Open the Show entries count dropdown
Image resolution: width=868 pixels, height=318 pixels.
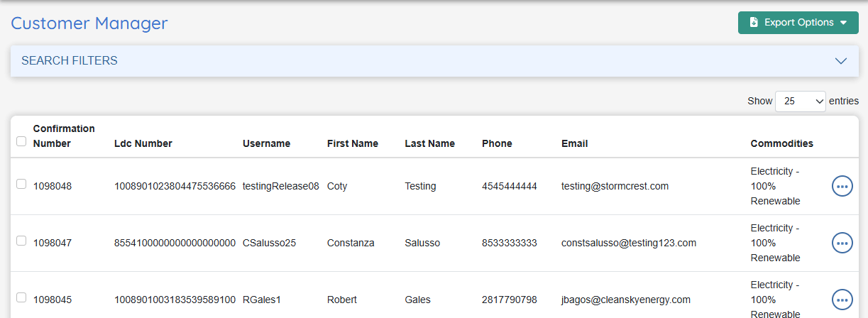point(800,102)
